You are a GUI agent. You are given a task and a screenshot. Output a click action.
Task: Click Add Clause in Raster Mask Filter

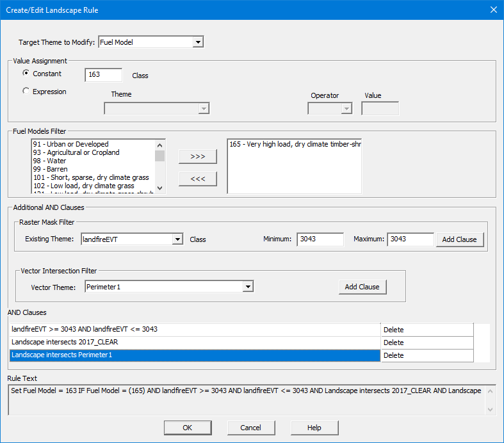coord(460,239)
